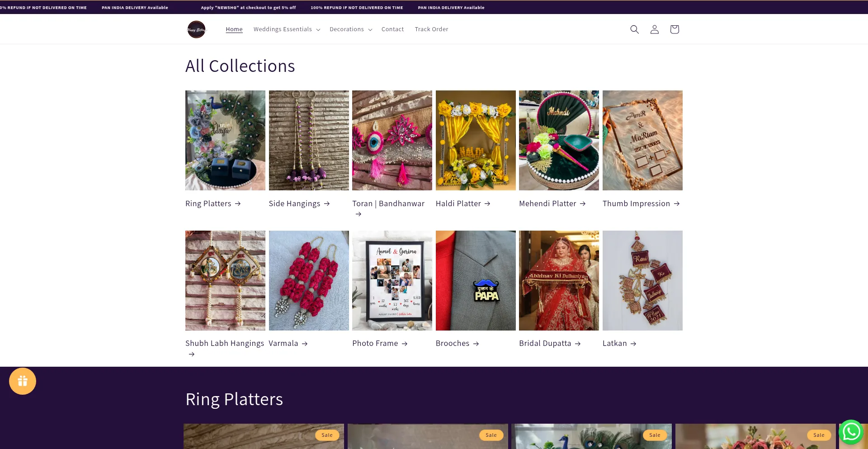Screen dimensions: 868x449
Task: Select the Home menu item
Action: [234, 29]
